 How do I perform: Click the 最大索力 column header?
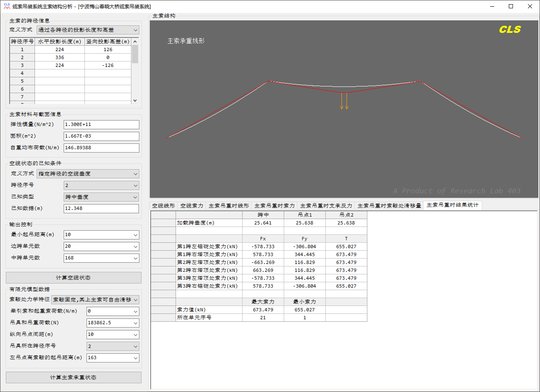click(x=263, y=302)
